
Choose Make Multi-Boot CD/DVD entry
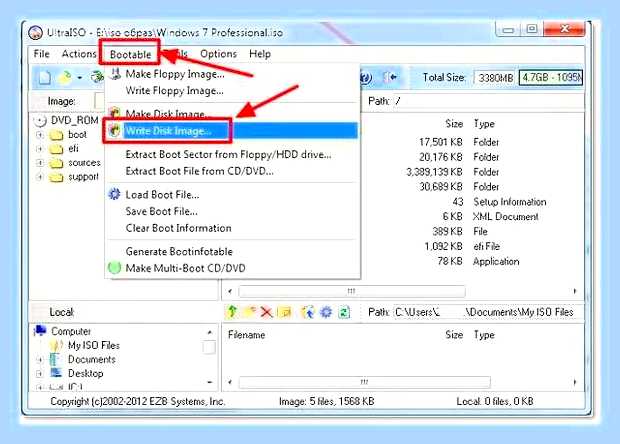232,268
